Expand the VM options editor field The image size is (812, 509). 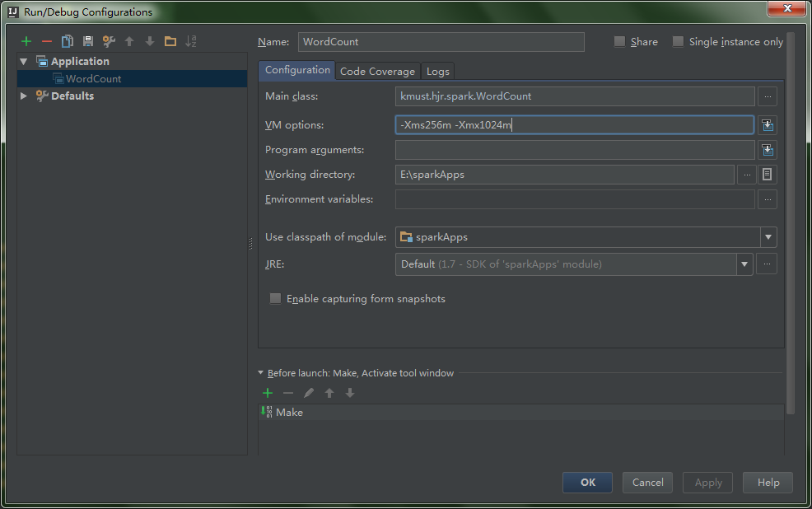point(769,124)
